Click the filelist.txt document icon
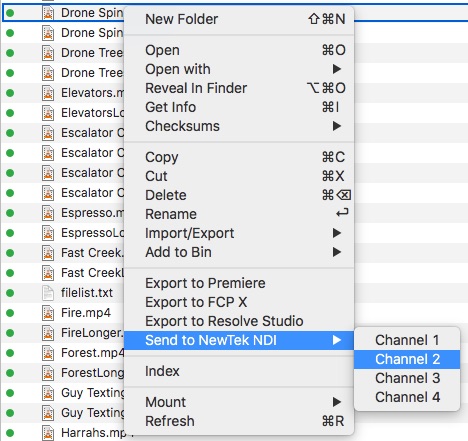This screenshot has width=468, height=441. click(x=48, y=293)
